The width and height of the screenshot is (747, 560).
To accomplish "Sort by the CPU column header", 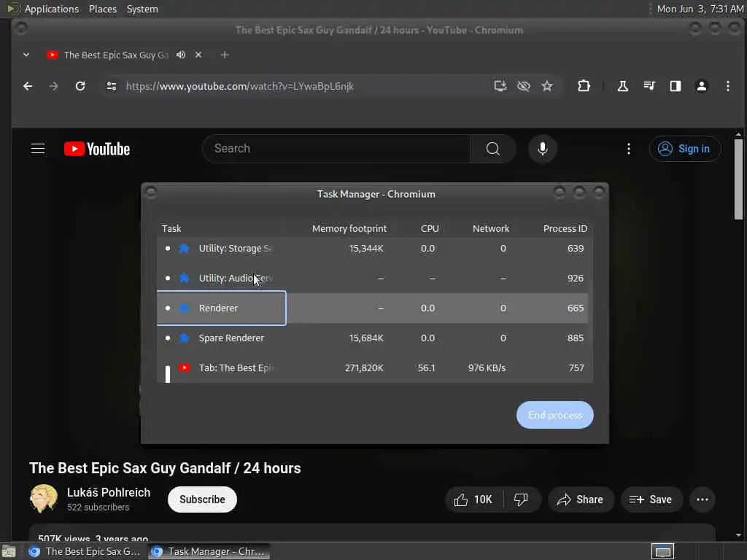I will [430, 228].
